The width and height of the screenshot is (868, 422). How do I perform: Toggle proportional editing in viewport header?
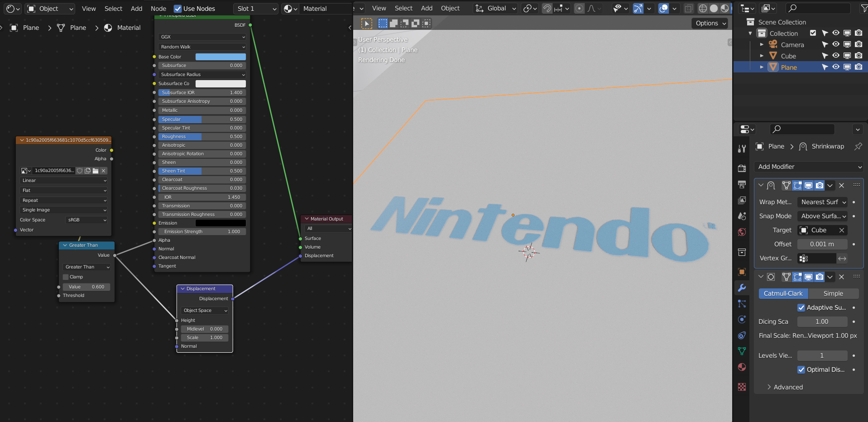coord(579,8)
